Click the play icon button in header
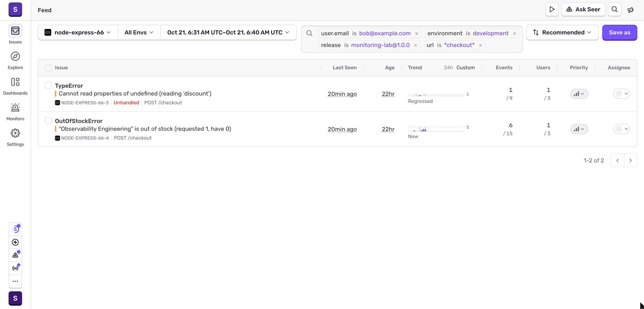 552,9
